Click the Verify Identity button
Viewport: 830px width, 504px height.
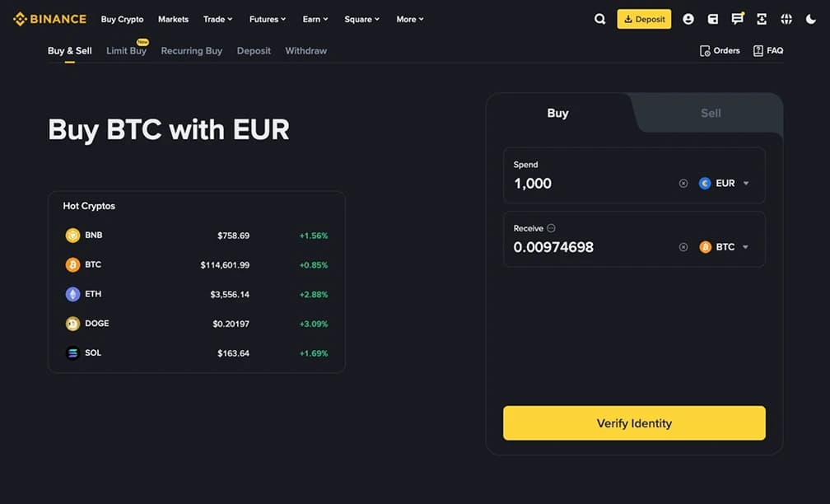point(634,423)
